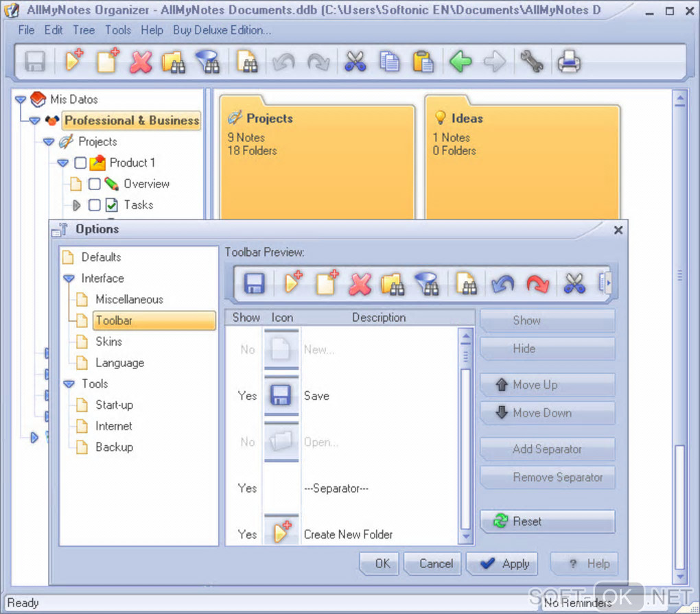Viewport: 700px width, 614px height.
Task: Click red Redo arrow in Toolbar Preview
Action: [538, 284]
